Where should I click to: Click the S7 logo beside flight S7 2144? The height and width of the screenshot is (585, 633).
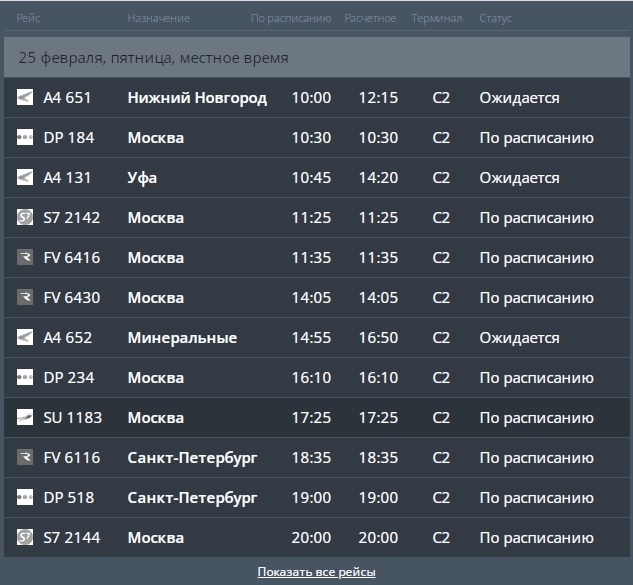(25, 538)
